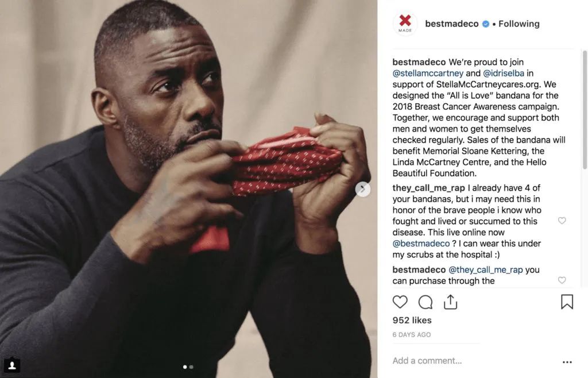
Task: Open bestmadeco profile picture logo
Action: tap(405, 24)
